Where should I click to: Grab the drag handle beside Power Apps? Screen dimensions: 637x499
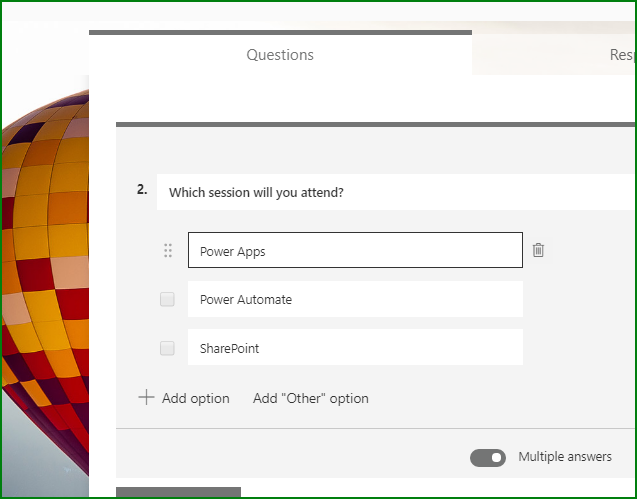pos(168,250)
